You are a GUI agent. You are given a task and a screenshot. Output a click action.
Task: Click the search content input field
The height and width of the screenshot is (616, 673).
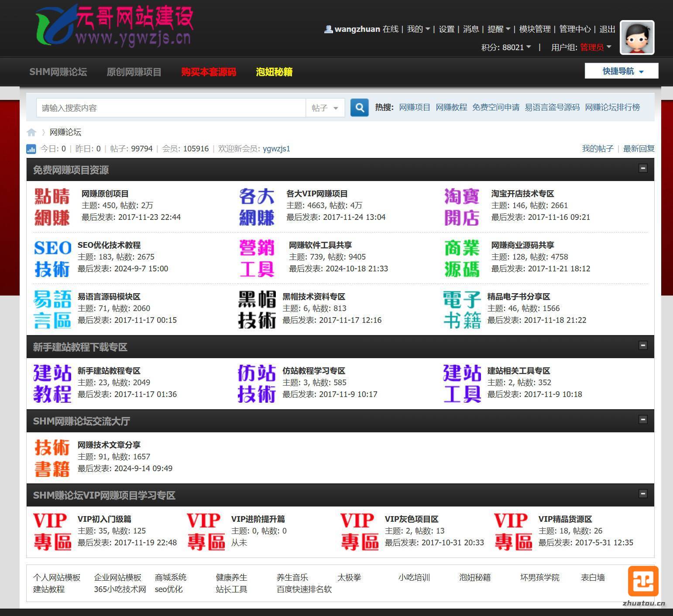171,108
